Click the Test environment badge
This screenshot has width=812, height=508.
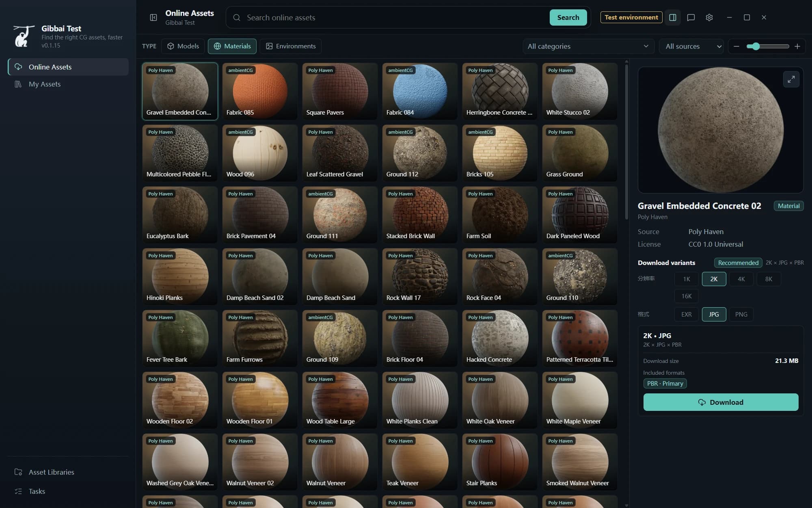[631, 17]
